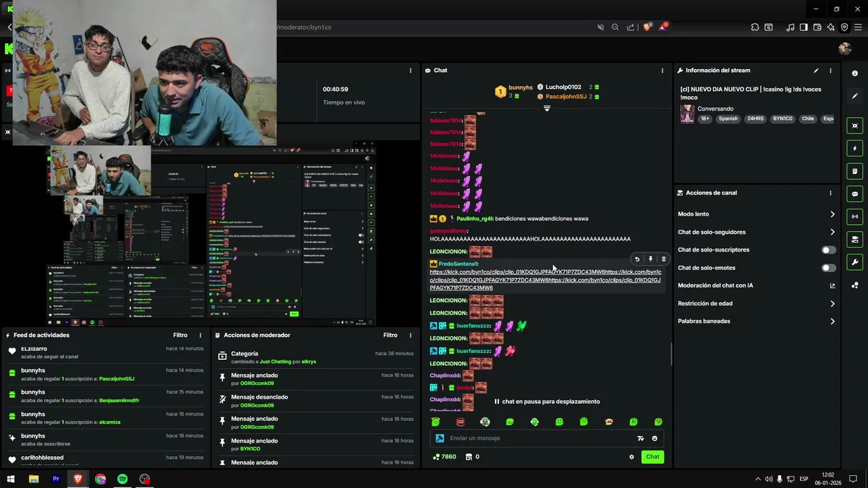Viewport: 868px width, 488px height.
Task: Pin FredoSantana1's chat message
Action: (x=650, y=259)
